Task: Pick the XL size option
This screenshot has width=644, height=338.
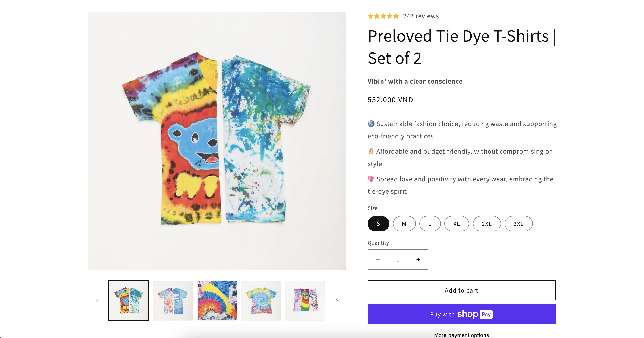Action: [456, 224]
